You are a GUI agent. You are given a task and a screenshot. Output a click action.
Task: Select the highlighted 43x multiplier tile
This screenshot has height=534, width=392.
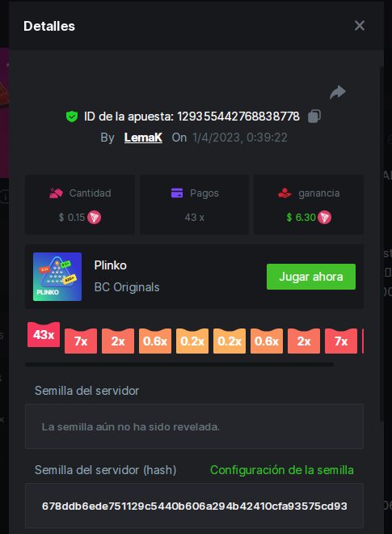tap(44, 335)
